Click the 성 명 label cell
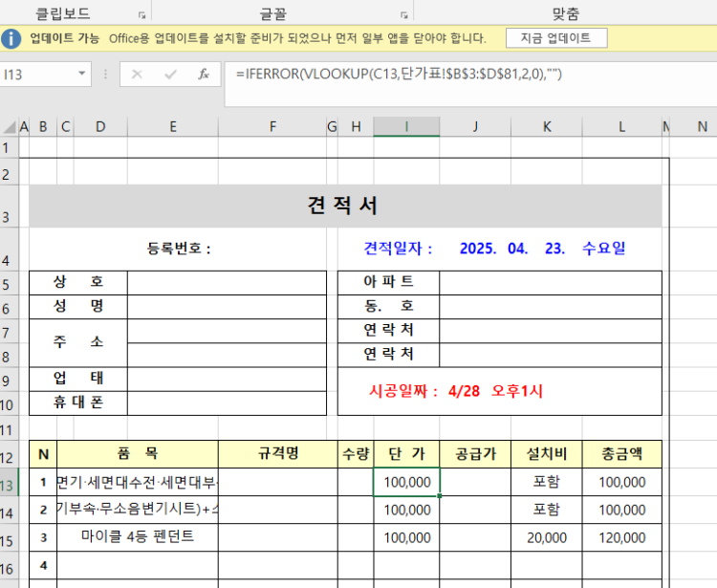Screen dimensions: 717x588 78,307
